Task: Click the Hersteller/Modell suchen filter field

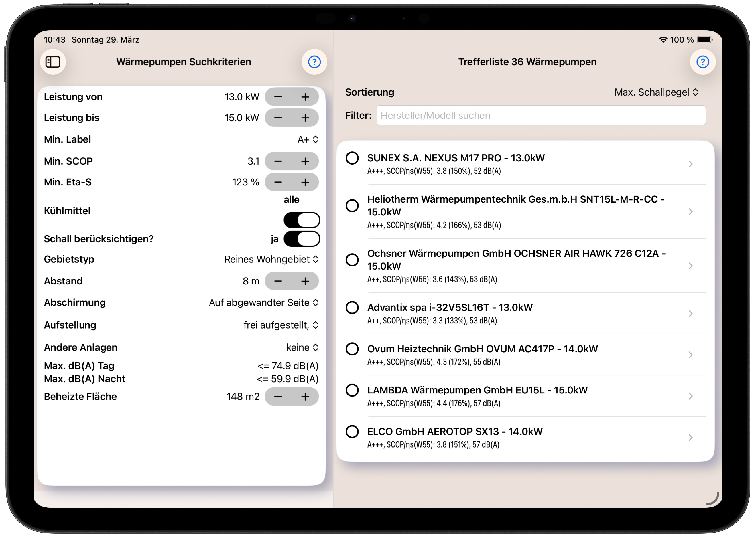Action: [x=541, y=116]
